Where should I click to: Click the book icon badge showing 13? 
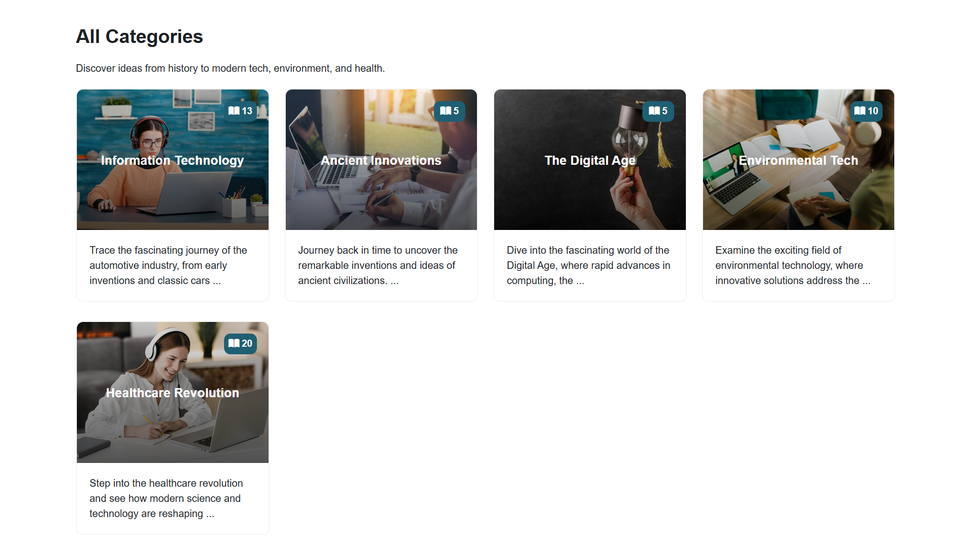[240, 111]
